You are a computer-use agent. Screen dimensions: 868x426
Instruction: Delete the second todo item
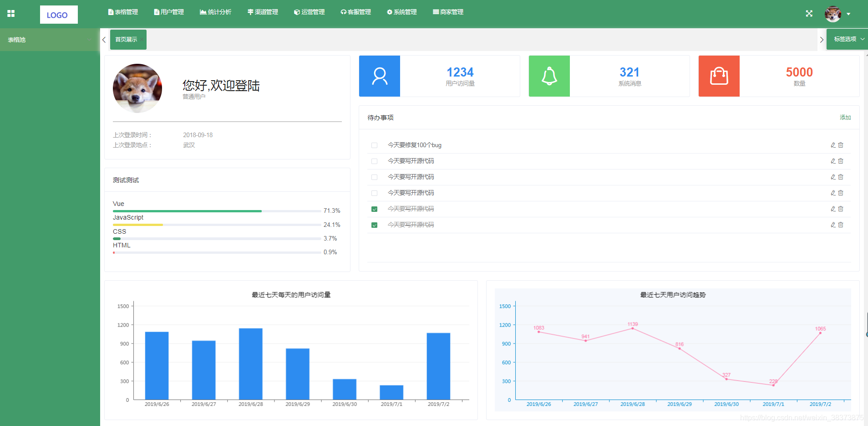click(x=841, y=161)
